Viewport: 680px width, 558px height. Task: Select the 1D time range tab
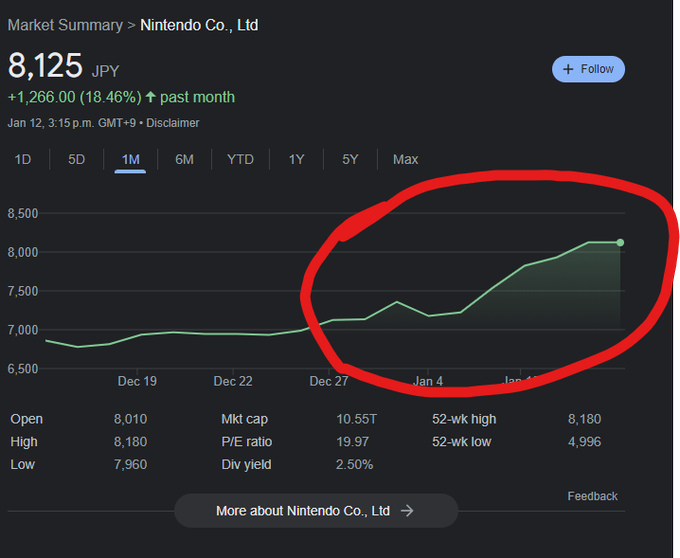tap(23, 159)
